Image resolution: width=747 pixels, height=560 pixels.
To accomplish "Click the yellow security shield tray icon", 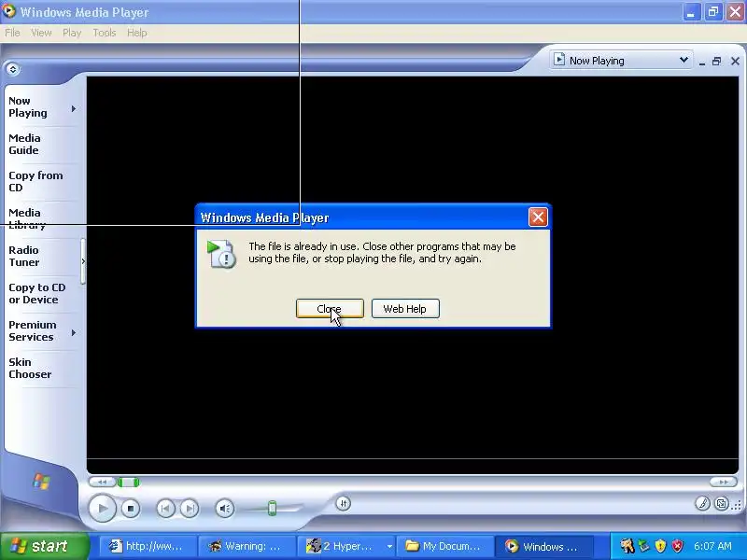I will pyautogui.click(x=660, y=546).
